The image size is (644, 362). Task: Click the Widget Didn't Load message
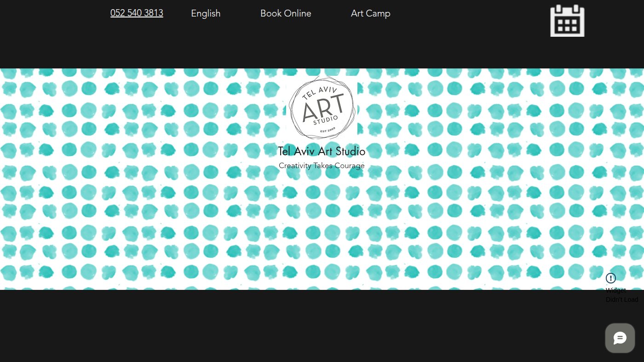coord(622,295)
